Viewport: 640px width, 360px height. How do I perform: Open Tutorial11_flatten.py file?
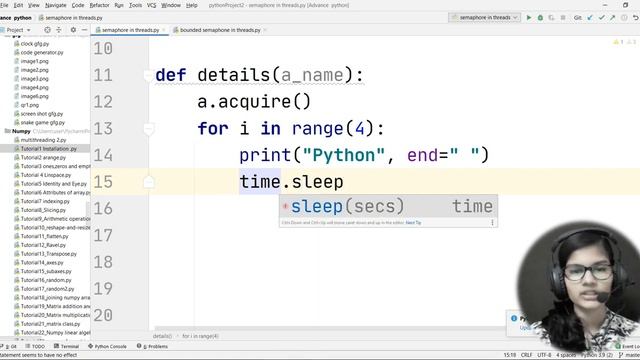click(41, 236)
